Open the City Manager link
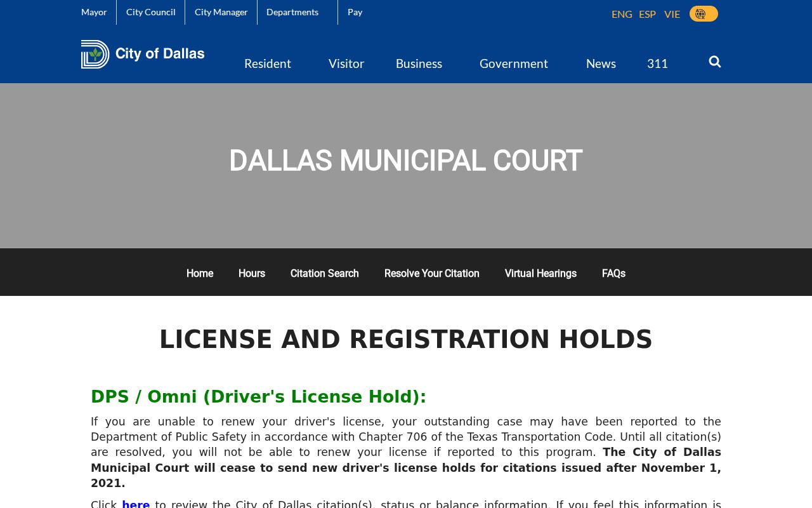This screenshot has width=812, height=508. [x=221, y=12]
